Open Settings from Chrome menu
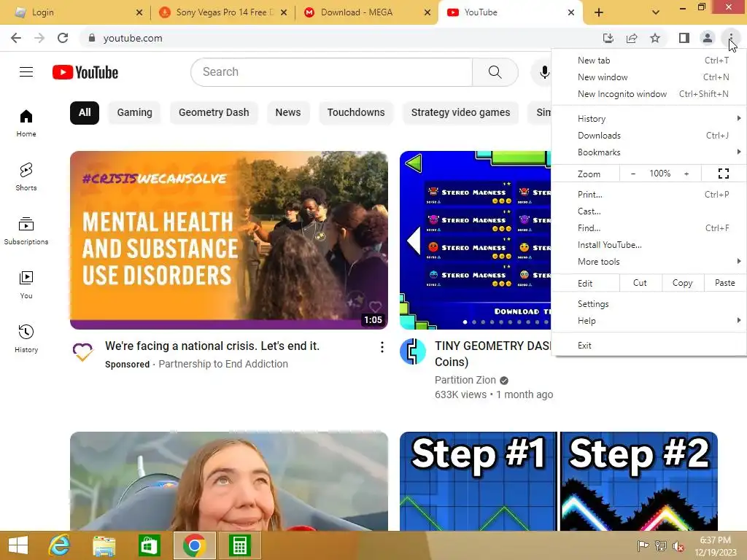 click(x=649, y=304)
